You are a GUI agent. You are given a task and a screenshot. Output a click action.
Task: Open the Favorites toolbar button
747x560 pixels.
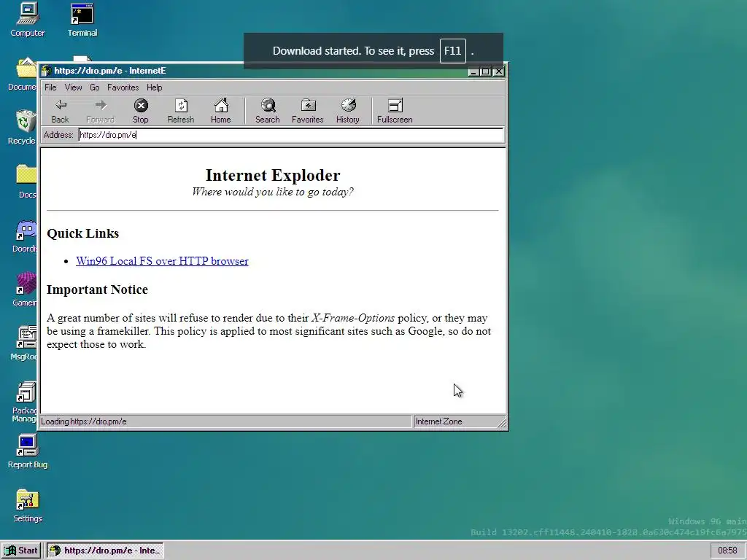pos(308,111)
